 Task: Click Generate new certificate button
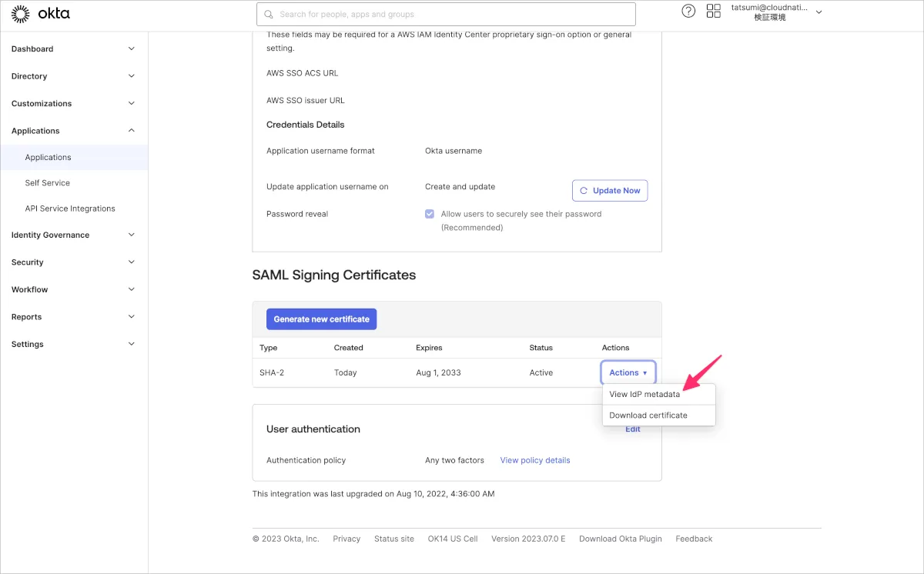point(321,319)
